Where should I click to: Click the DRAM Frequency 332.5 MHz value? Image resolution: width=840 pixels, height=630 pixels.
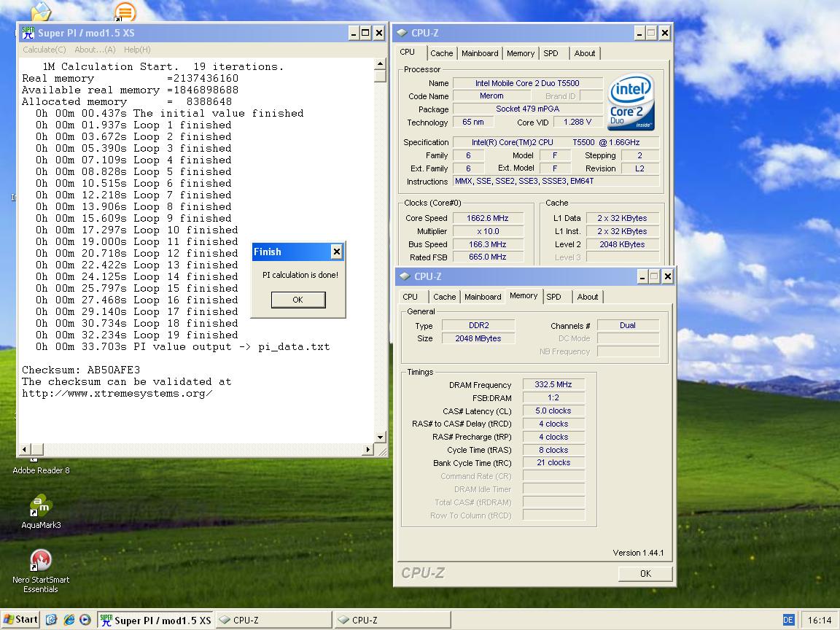553,385
